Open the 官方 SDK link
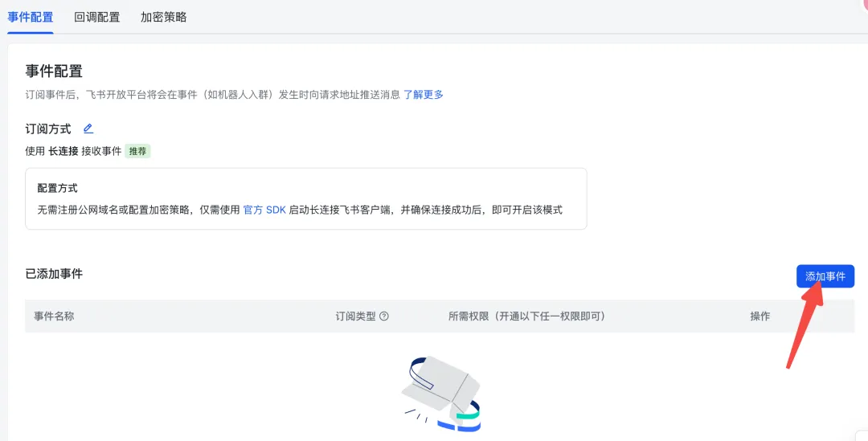This screenshot has width=868, height=441. click(x=264, y=210)
